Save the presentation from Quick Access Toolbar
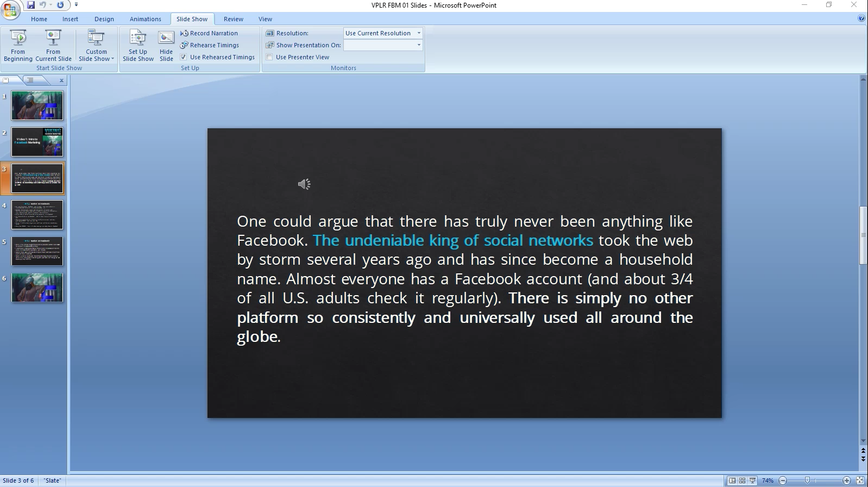The height and width of the screenshot is (487, 868). tap(30, 5)
